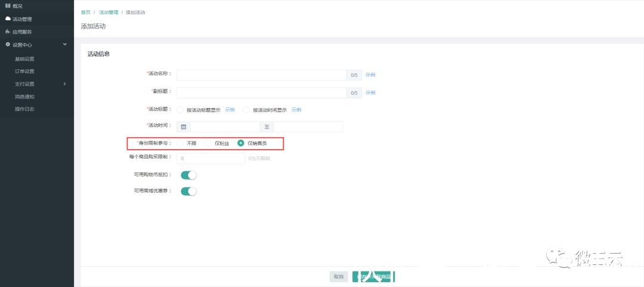Click the 设置中心 gear icon
644x287 pixels.
point(7,44)
